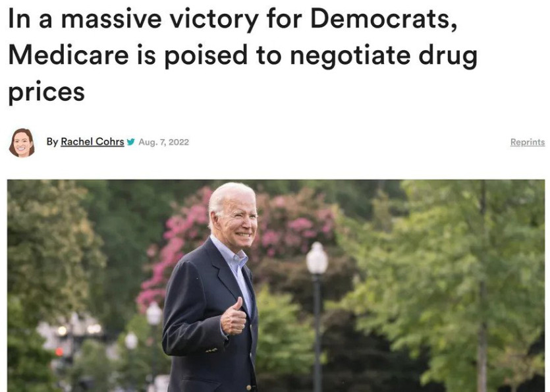The width and height of the screenshot is (550, 392).
Task: Click the Twitter bird icon beside author name
Action: click(131, 142)
